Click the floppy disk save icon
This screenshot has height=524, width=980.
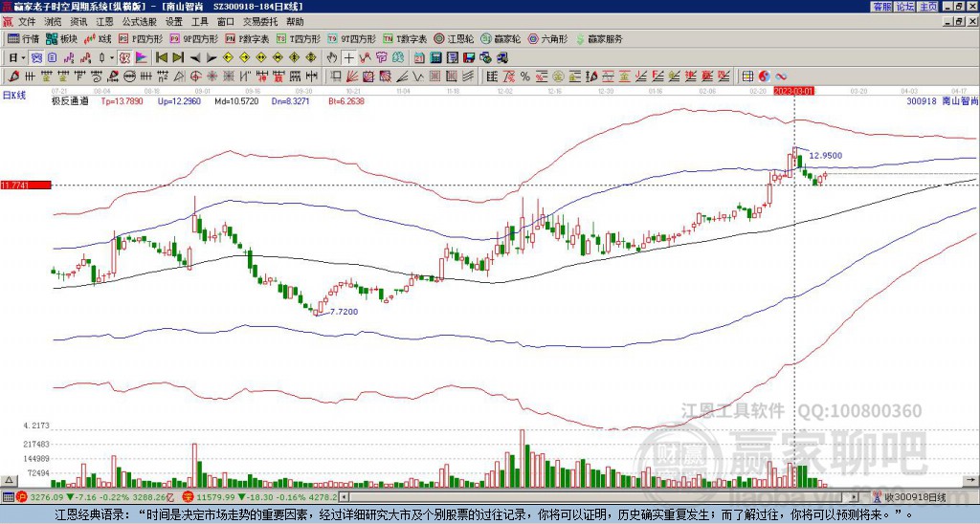pos(469,58)
